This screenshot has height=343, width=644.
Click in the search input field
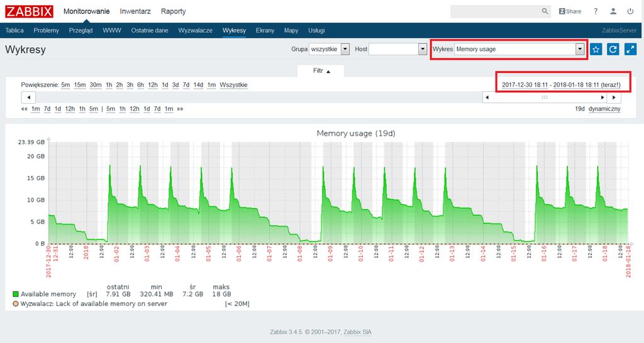coord(496,11)
